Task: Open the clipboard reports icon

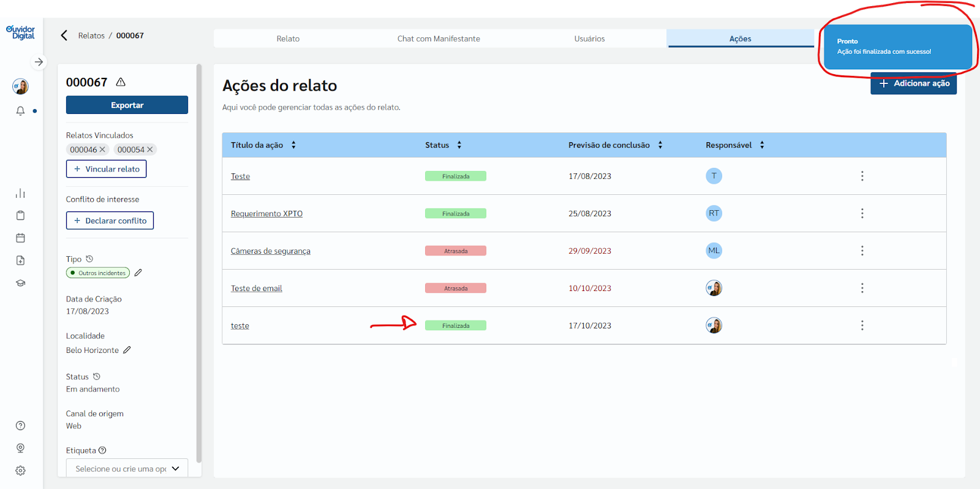Action: 20,216
